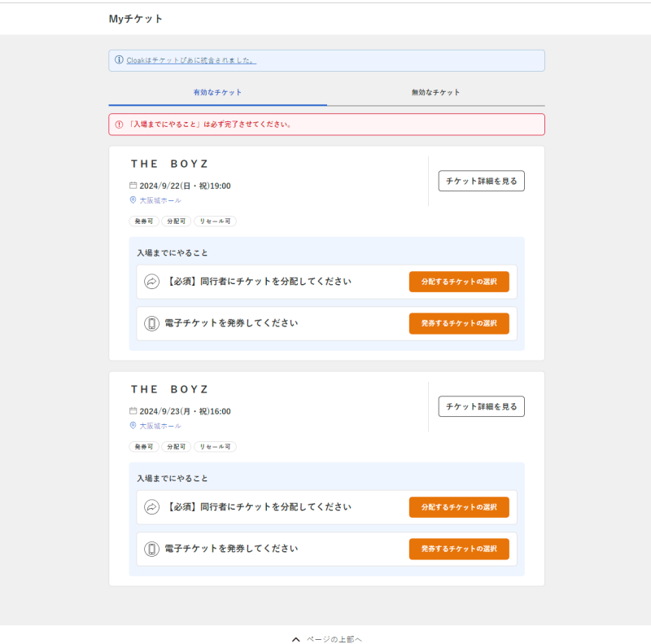Switch to the 有効なチケット tab
Image resolution: width=651 pixels, height=644 pixels.
(217, 92)
